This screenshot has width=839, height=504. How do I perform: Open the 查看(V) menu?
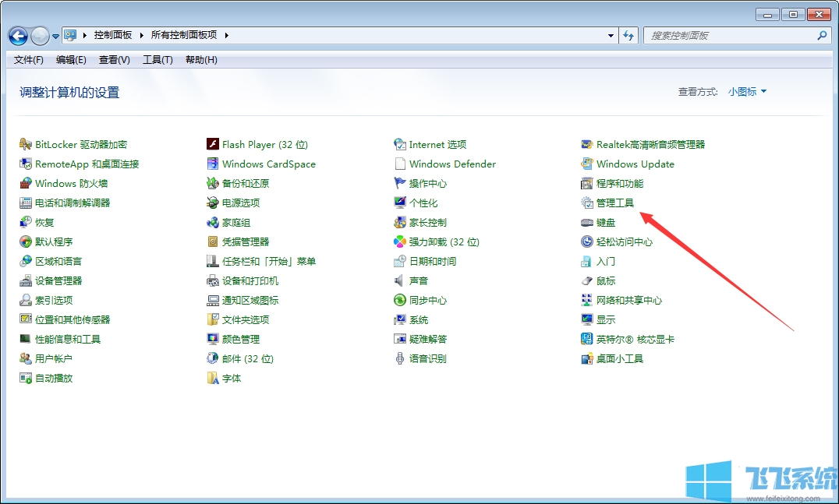[114, 60]
